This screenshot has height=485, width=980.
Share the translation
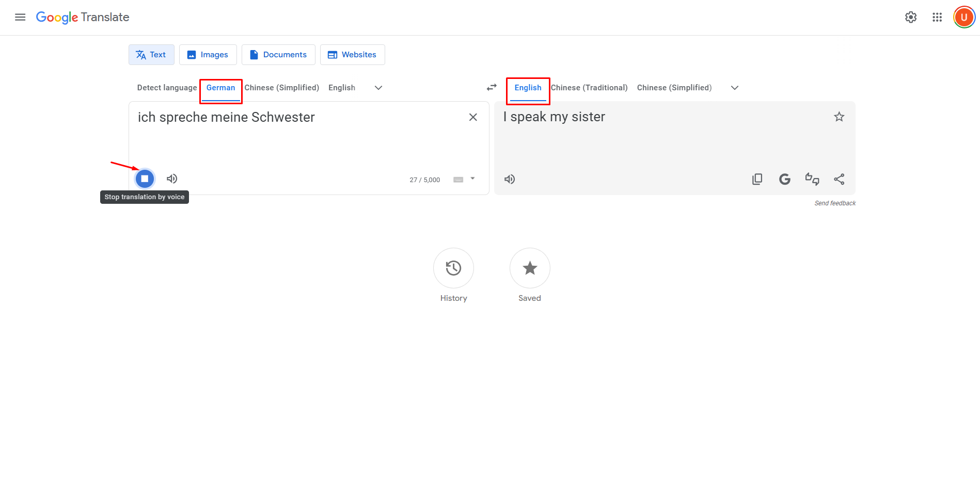[x=839, y=179]
